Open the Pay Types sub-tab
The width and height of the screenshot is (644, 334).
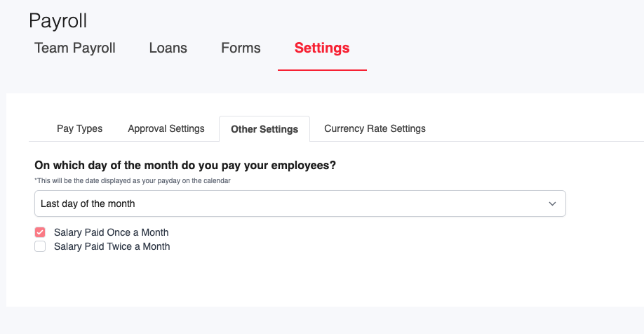click(x=80, y=128)
